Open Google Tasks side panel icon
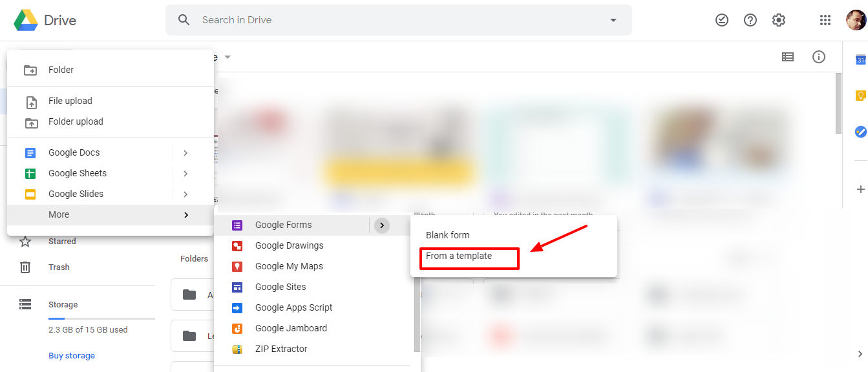Screen dimensions: 868x372 click(860, 131)
